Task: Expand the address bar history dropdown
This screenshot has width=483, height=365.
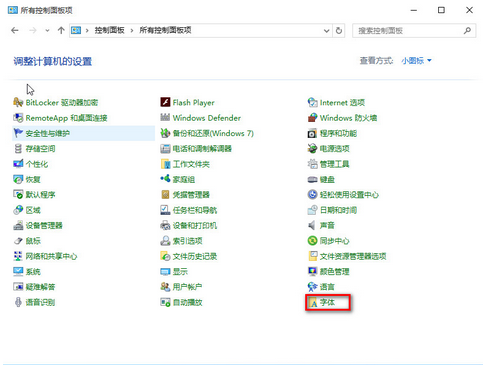Action: point(327,31)
